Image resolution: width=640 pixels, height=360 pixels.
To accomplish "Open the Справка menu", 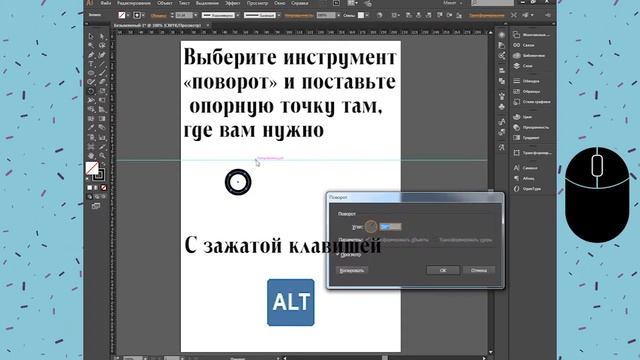I will [300, 3].
